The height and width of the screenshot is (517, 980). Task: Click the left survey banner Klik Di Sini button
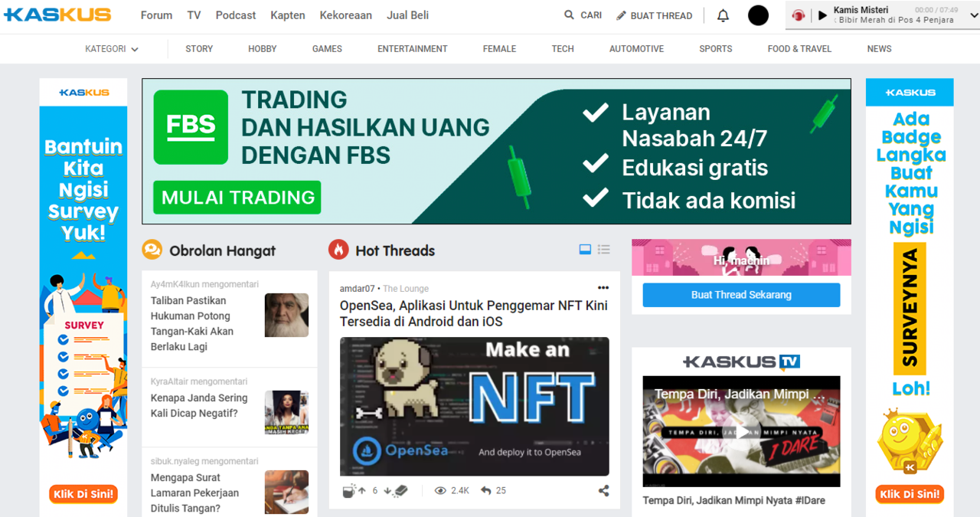click(x=83, y=494)
